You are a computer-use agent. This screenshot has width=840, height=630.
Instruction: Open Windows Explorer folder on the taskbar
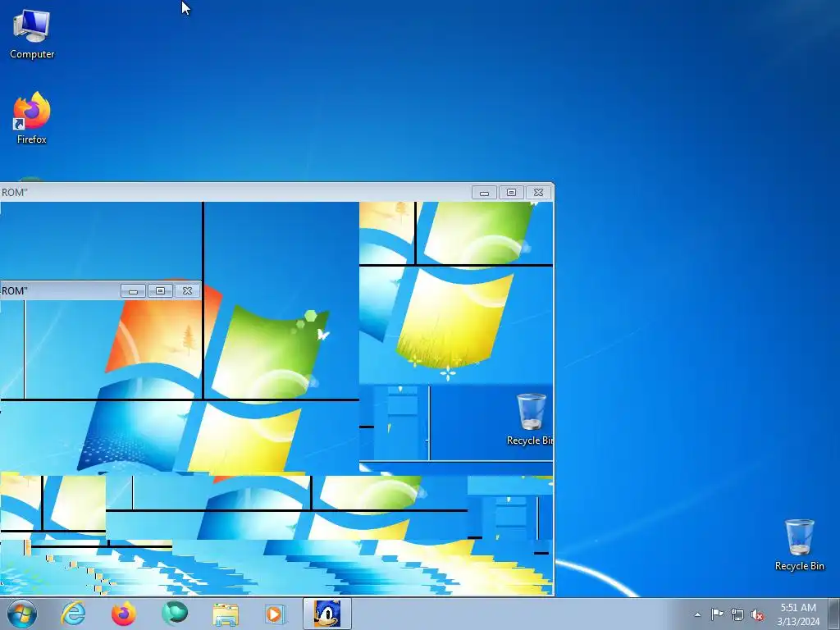(226, 614)
